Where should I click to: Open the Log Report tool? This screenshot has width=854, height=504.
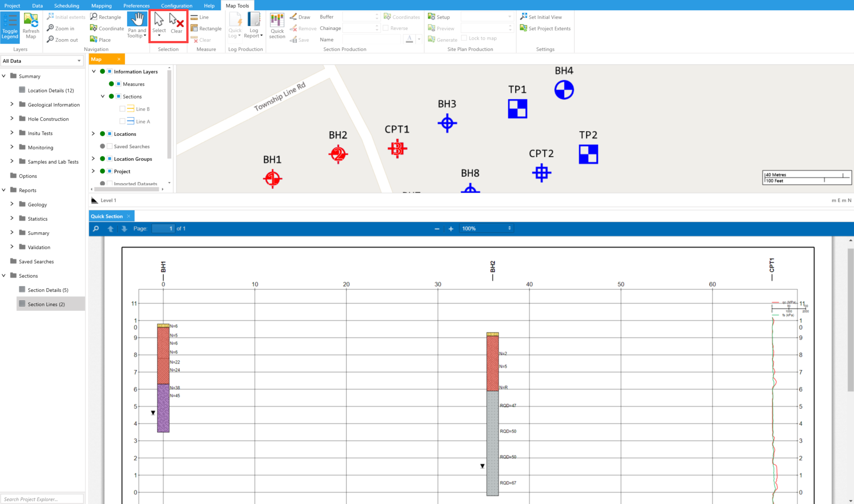(254, 25)
